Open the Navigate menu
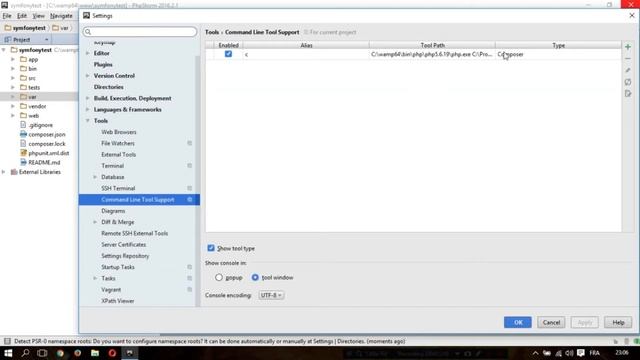Image resolution: width=640 pixels, height=360 pixels. (x=61, y=16)
